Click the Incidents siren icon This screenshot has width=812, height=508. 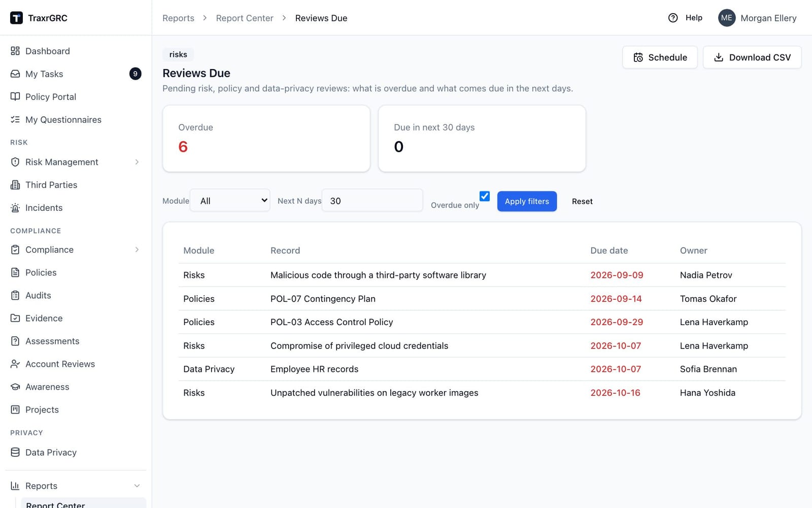tap(15, 208)
